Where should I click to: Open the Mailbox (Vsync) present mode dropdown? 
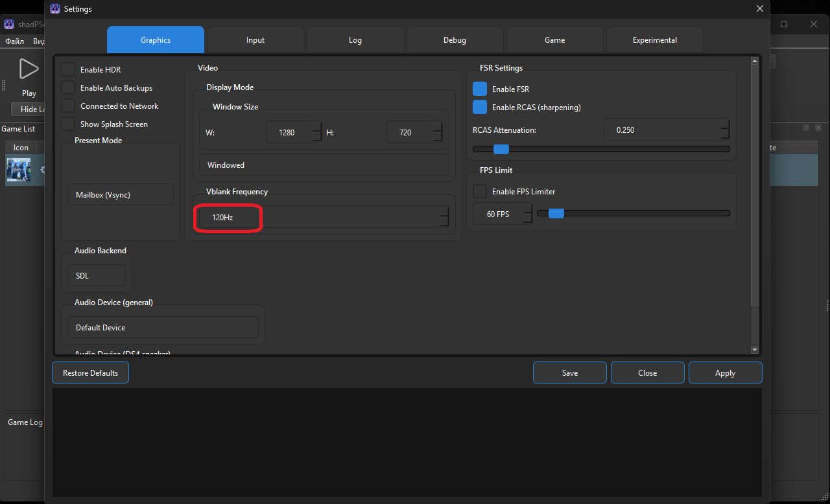tap(121, 194)
